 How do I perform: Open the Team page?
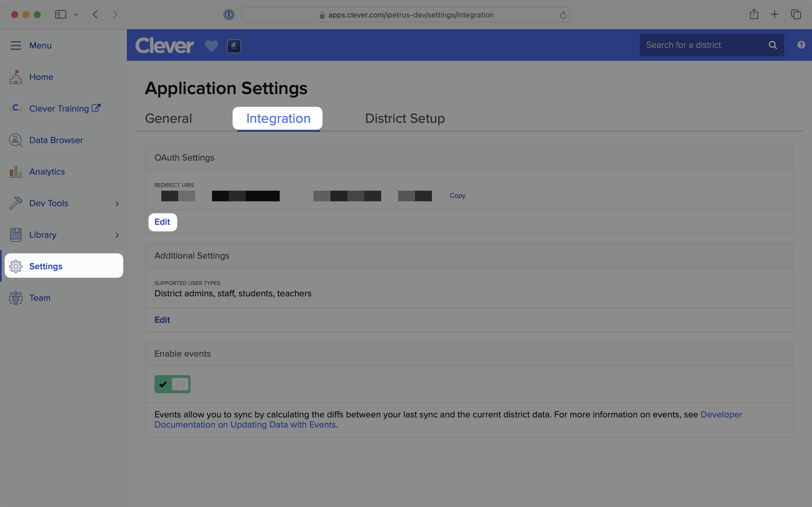(39, 297)
